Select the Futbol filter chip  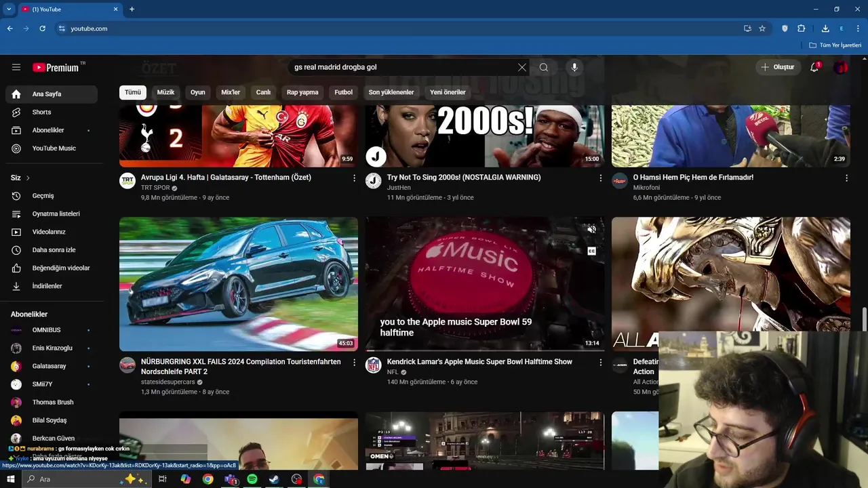coord(344,92)
